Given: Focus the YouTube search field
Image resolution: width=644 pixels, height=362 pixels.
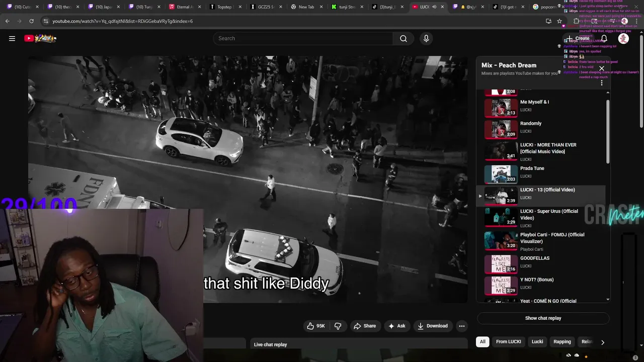Looking at the screenshot, I should [303, 38].
